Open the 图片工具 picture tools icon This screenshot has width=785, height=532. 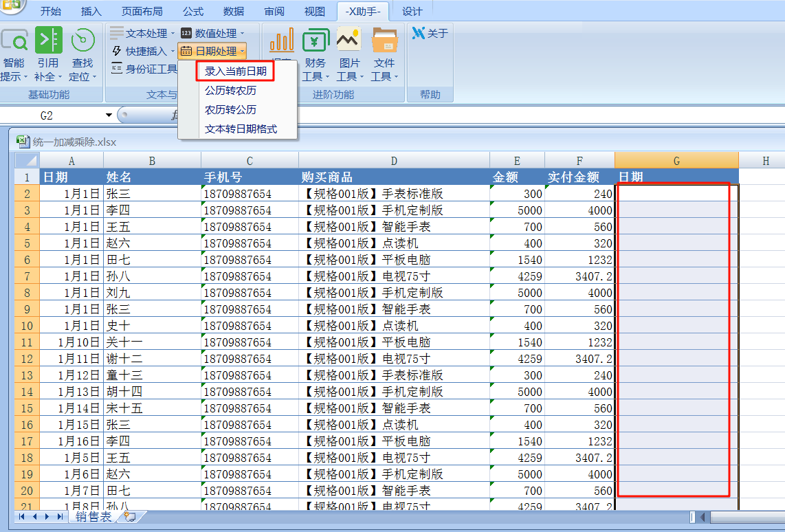(349, 55)
